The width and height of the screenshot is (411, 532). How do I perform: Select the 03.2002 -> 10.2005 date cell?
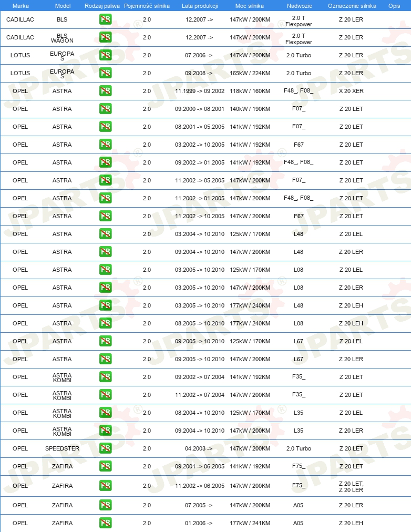200,145
